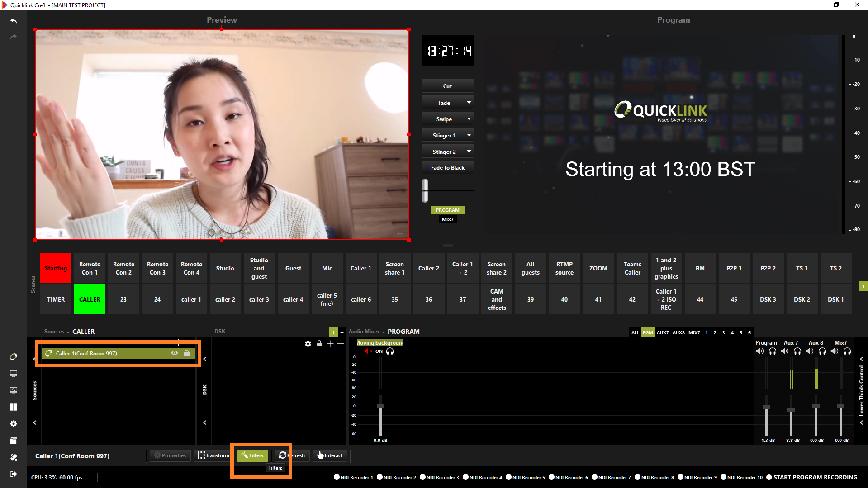Click the transition T-bar slider handle
The height and width of the screenshot is (488, 868).
point(425,190)
